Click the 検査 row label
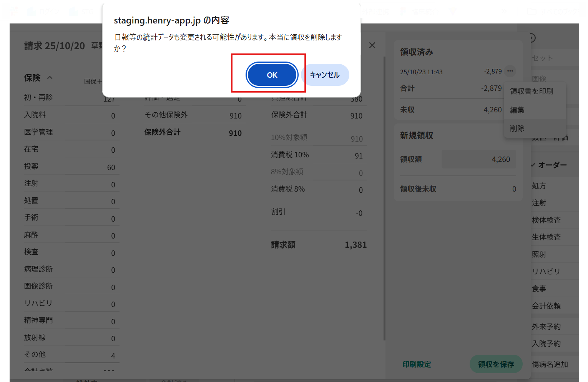This screenshot has height=382, width=588. pos(31,252)
